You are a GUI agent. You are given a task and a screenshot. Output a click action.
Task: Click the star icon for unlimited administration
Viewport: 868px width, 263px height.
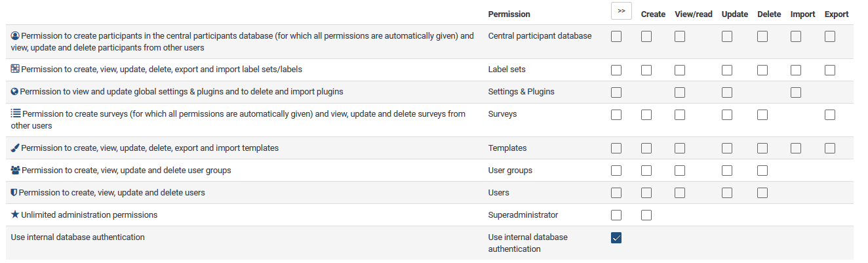point(15,214)
